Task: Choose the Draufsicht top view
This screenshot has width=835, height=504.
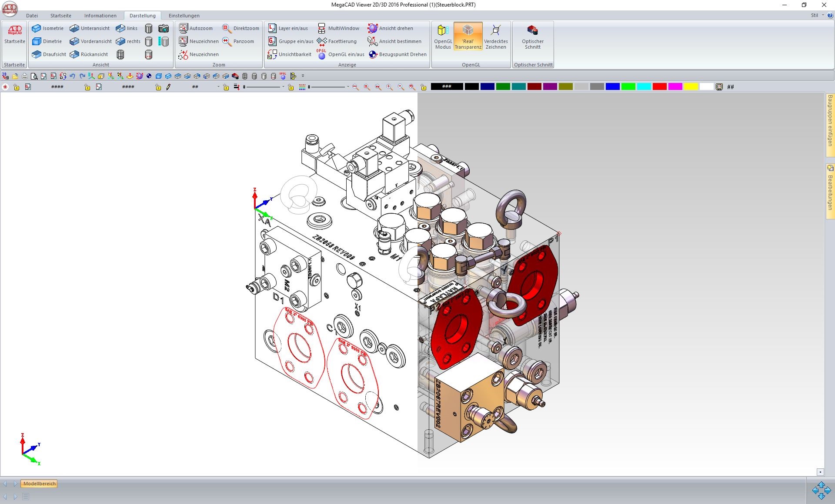Action: (x=49, y=54)
